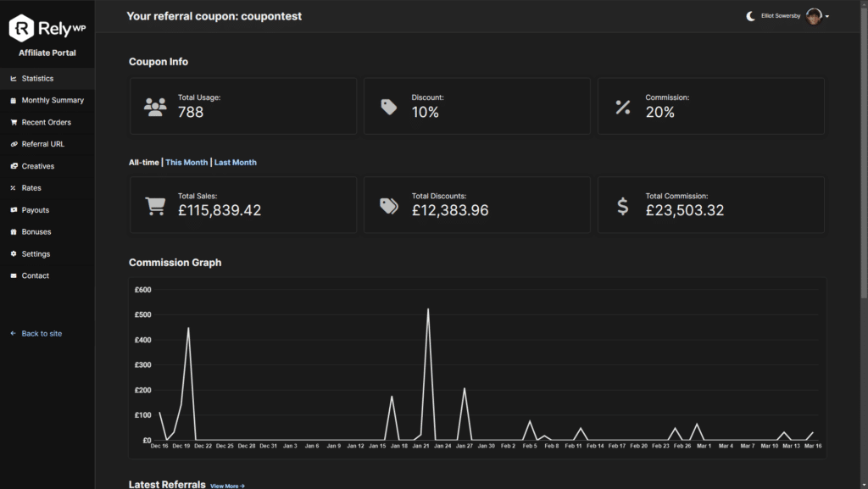
Task: Click the user profile avatar
Action: (x=814, y=16)
